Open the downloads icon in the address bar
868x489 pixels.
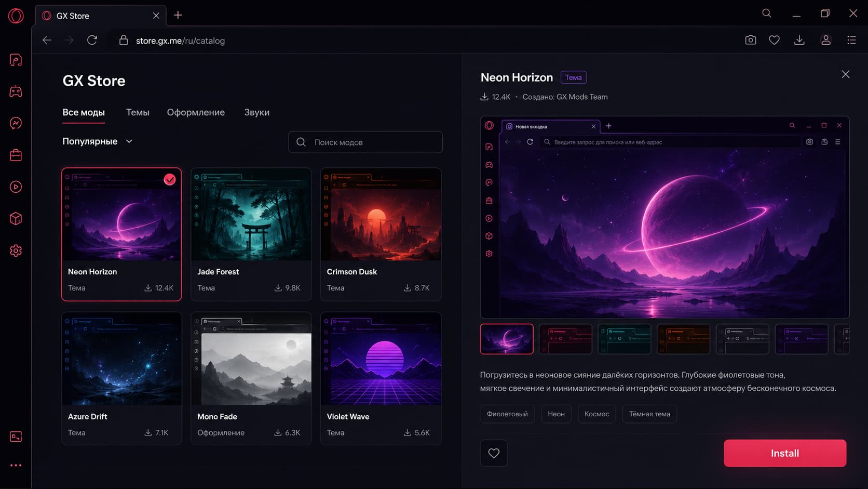(x=799, y=40)
